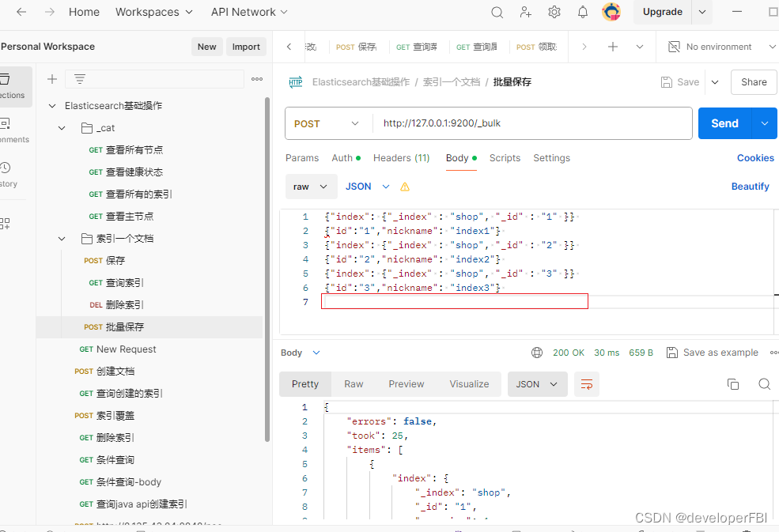Open the No environment selector
The image size is (779, 532).
coord(721,47)
